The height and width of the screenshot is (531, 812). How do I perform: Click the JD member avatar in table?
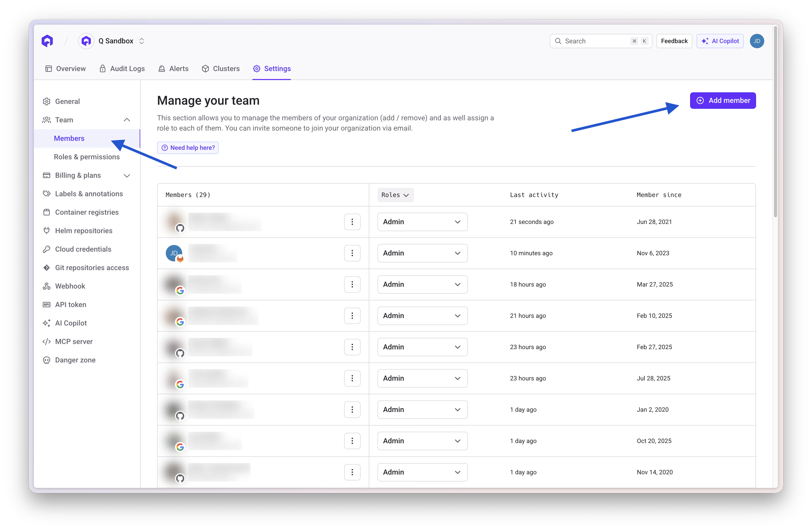174,253
